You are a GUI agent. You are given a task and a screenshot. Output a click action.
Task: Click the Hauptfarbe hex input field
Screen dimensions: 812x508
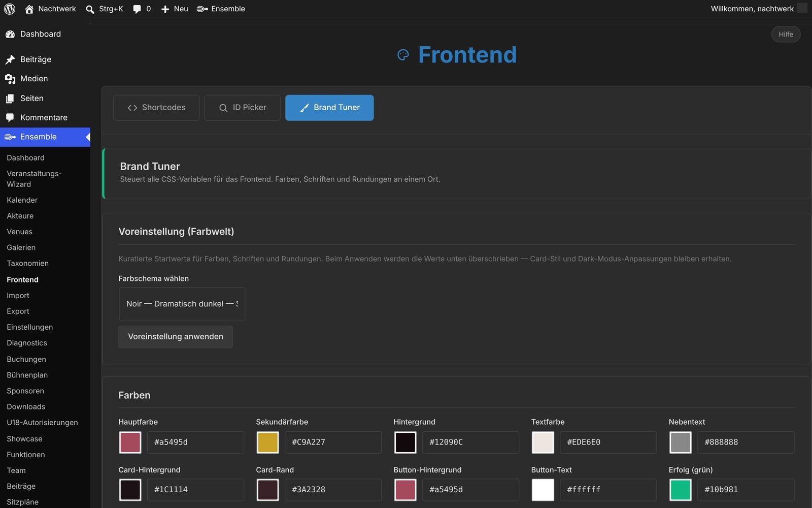coord(195,442)
